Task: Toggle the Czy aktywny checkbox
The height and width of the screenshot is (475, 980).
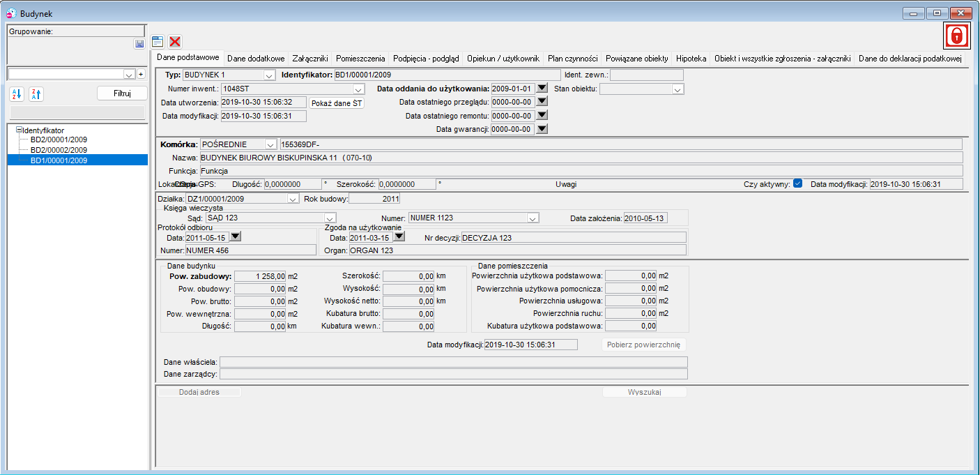Action: pyautogui.click(x=798, y=183)
